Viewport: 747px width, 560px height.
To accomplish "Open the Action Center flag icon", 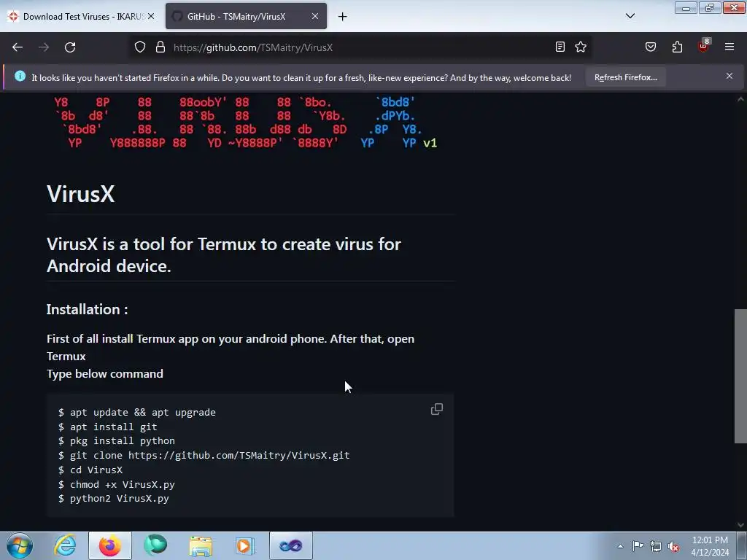I will tap(638, 545).
